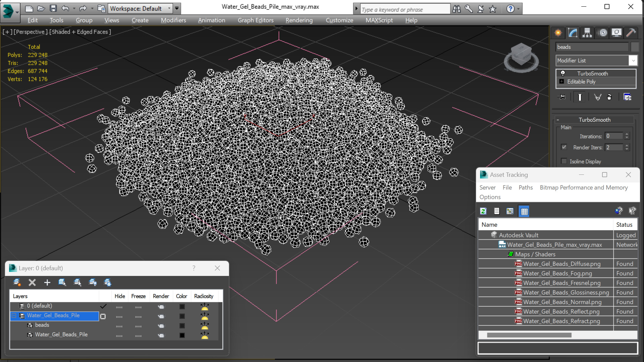Expand Editable Poly sub-objects
Viewport: 644px width, 362px height.
[562, 81]
